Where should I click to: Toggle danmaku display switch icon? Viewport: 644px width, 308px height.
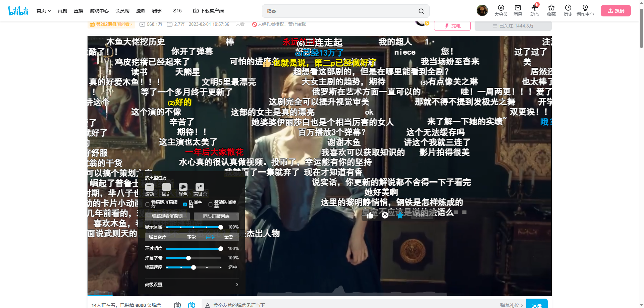pyautogui.click(x=177, y=305)
